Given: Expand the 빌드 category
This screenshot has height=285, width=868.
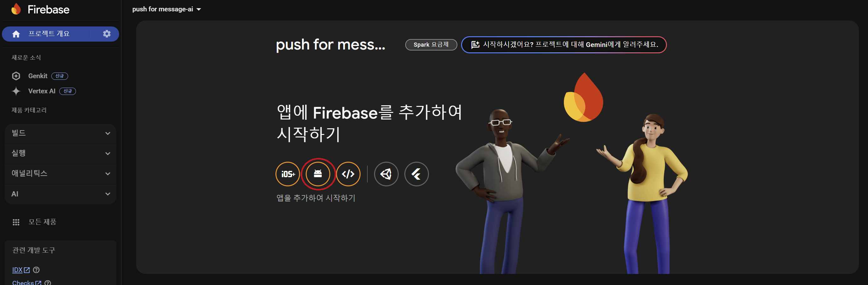Looking at the screenshot, I should click(61, 133).
